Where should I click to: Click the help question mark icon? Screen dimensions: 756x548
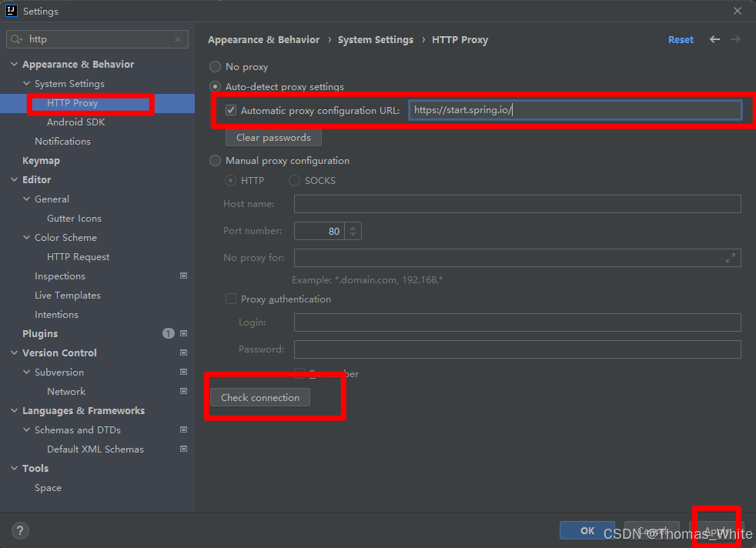[x=19, y=530]
